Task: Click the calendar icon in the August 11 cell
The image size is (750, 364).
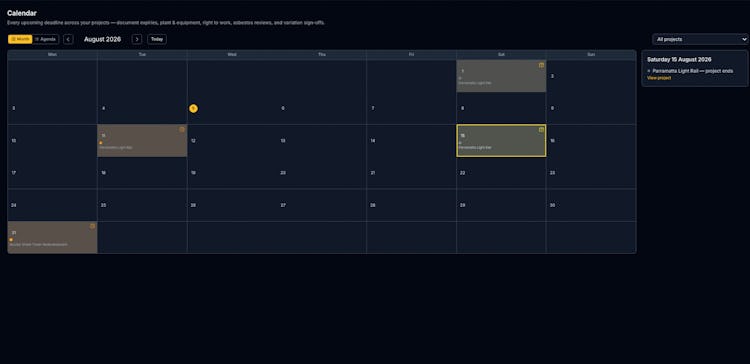Action: pos(182,129)
